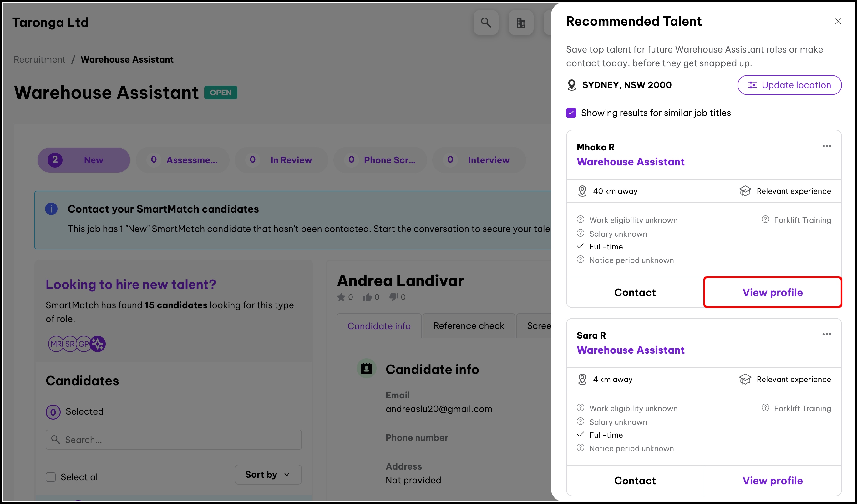Click the star rating icon for Andrea Landivar
857x504 pixels.
[x=341, y=297]
